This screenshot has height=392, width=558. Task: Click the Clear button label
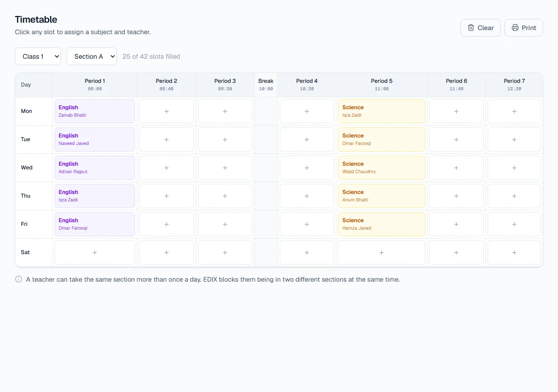click(x=485, y=28)
